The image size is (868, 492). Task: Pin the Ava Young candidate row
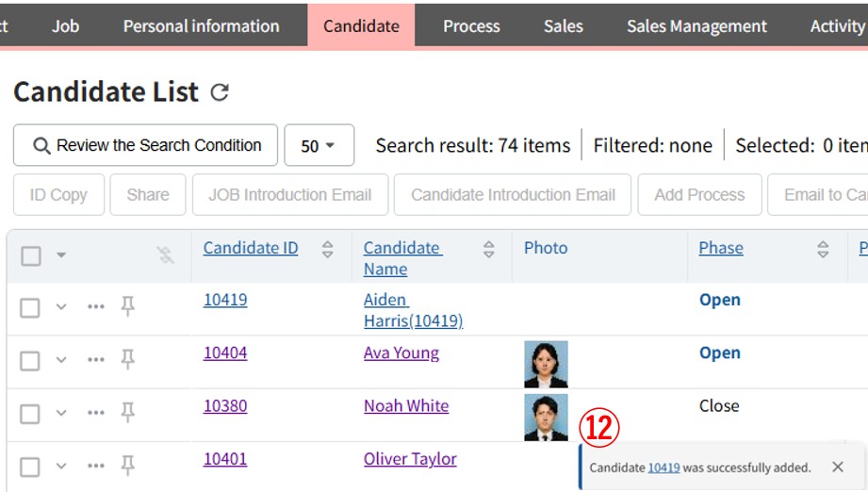[128, 359]
